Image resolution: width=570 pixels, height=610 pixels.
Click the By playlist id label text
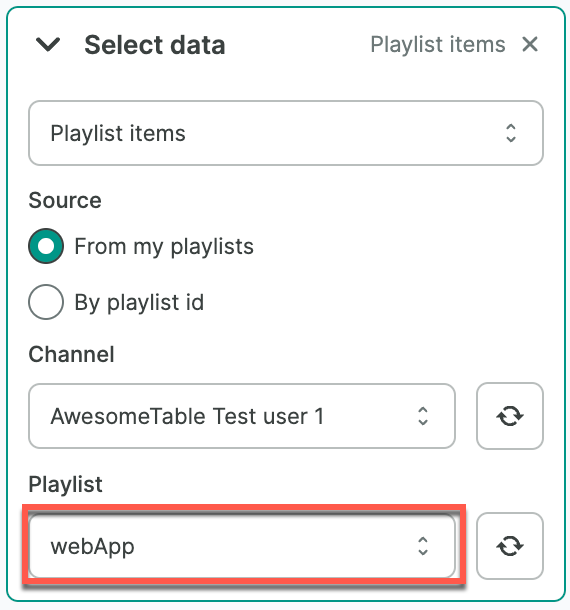(x=139, y=303)
